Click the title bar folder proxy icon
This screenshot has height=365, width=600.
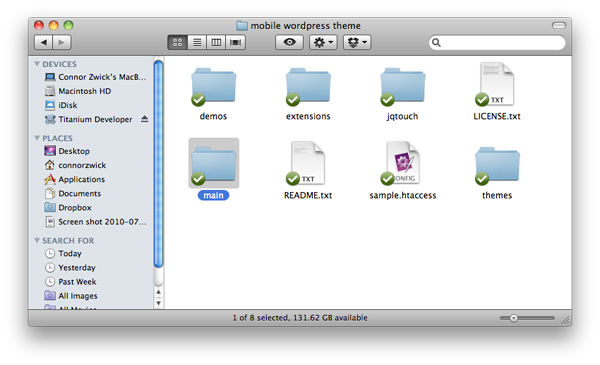pyautogui.click(x=242, y=26)
